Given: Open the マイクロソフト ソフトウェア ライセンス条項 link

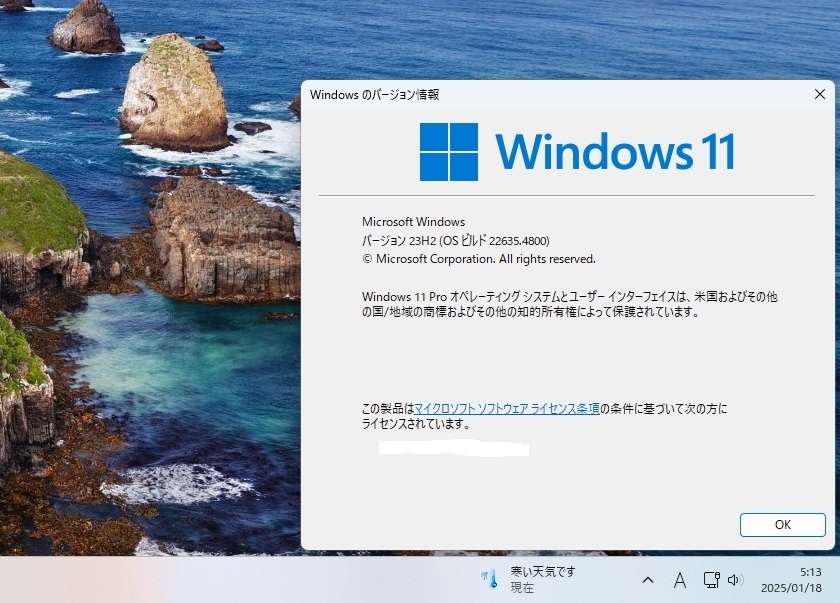Looking at the screenshot, I should 507,409.
